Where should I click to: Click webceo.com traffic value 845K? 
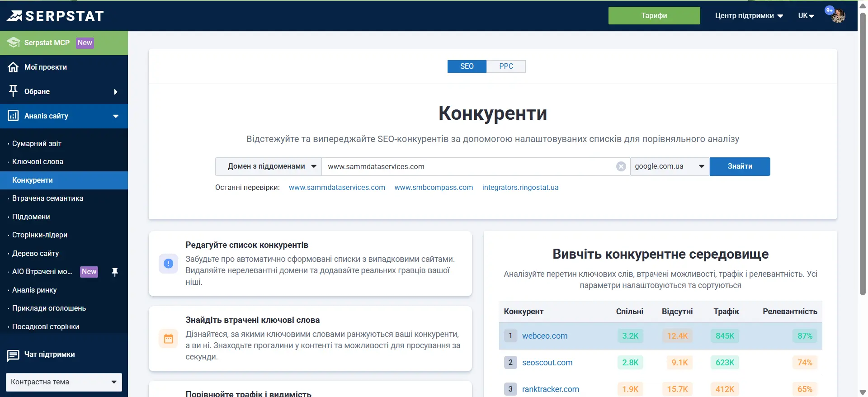tap(725, 336)
